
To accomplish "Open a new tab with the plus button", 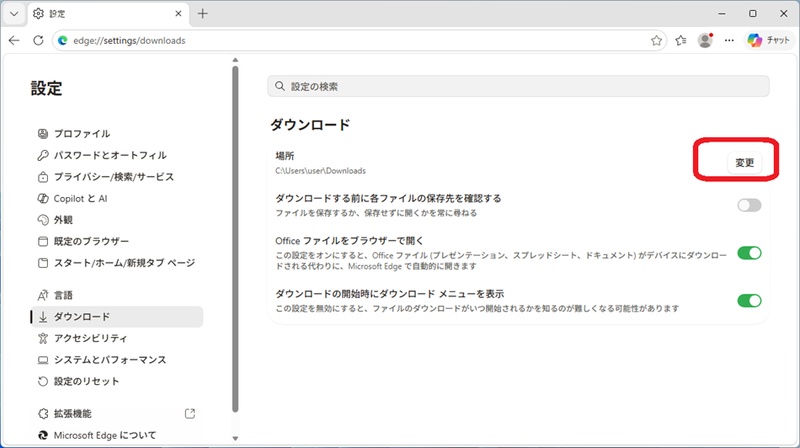I will (203, 14).
